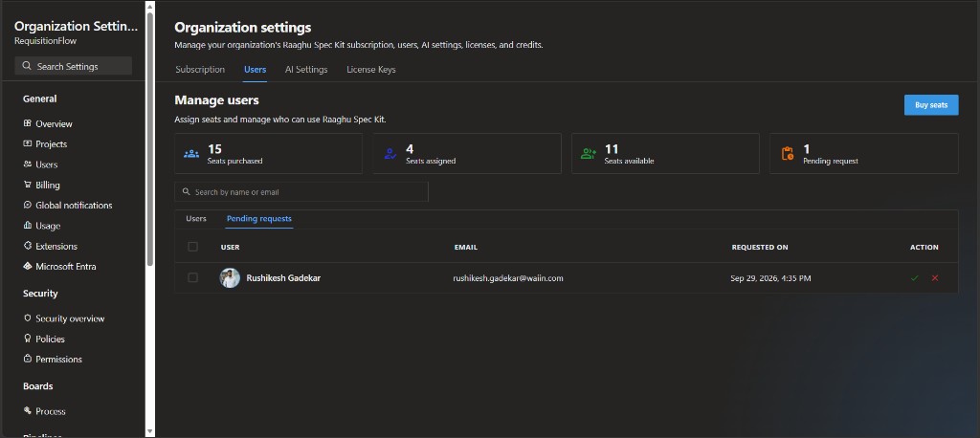Click the Microsoft Entra diamond icon

pos(28,266)
